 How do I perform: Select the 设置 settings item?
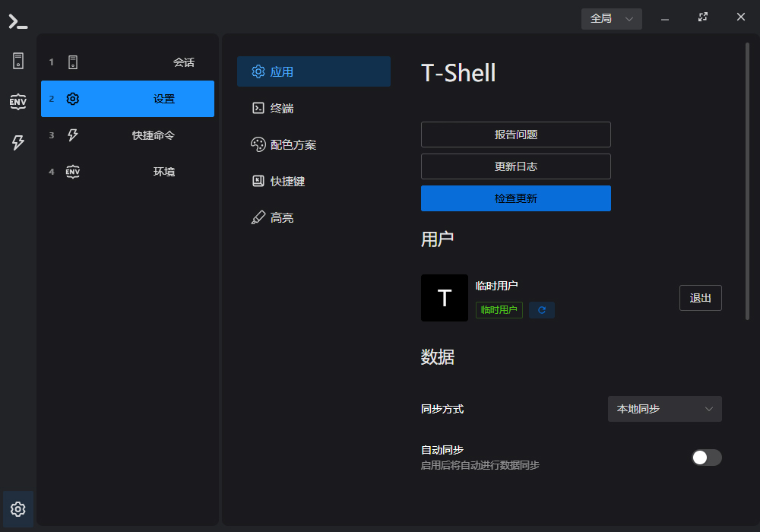[128, 99]
